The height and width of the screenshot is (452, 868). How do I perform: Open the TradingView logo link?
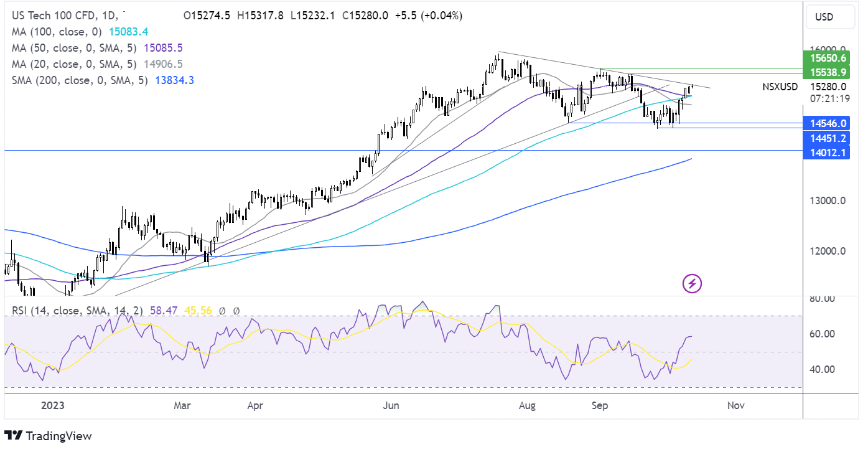pos(48,436)
